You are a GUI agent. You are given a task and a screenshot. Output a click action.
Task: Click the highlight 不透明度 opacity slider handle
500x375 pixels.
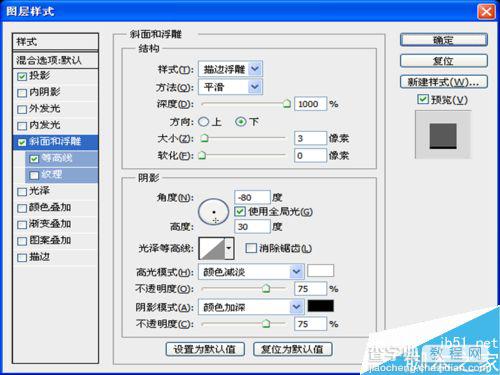click(x=266, y=288)
